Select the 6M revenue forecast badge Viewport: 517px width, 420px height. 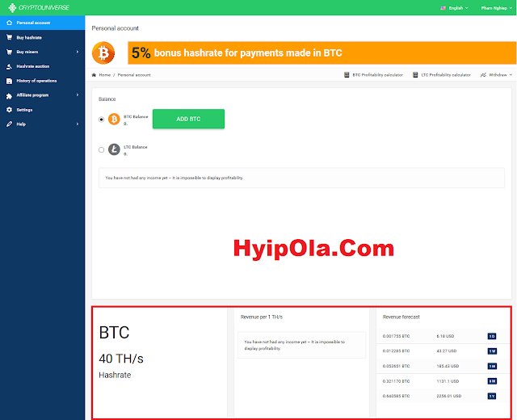[x=492, y=381]
